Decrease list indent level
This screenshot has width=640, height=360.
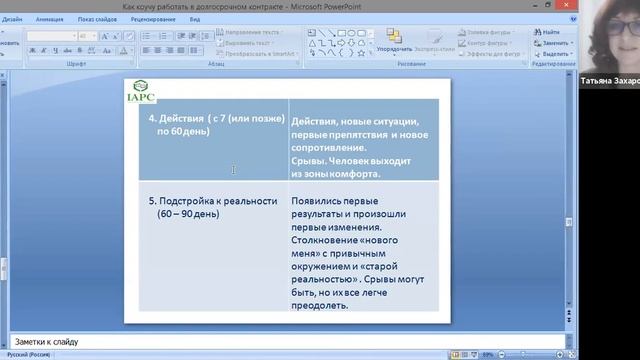point(181,36)
